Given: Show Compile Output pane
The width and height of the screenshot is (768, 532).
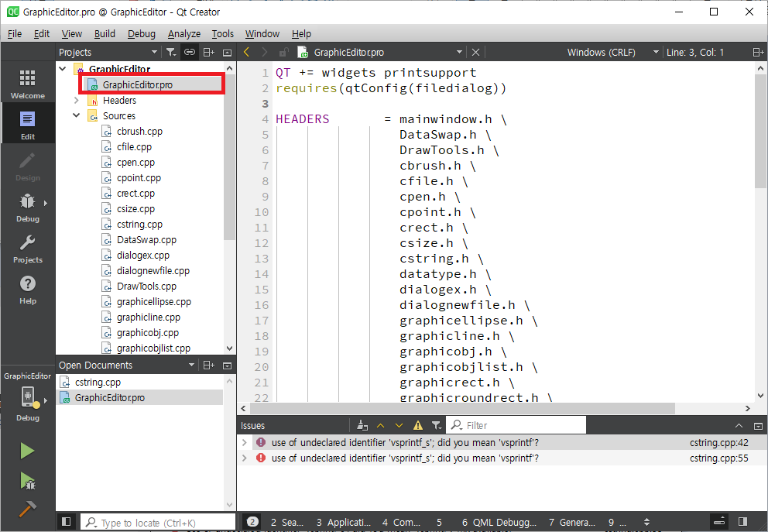Looking at the screenshot, I should (x=401, y=522).
